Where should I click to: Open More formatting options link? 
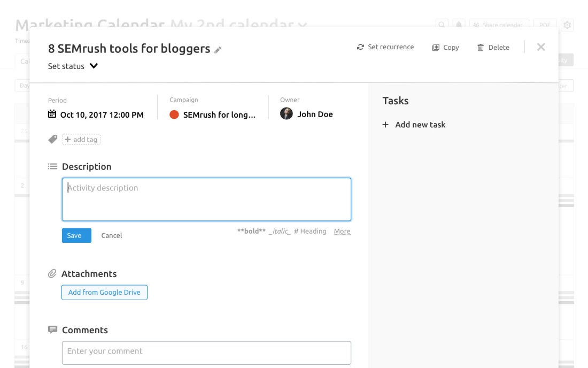342,231
